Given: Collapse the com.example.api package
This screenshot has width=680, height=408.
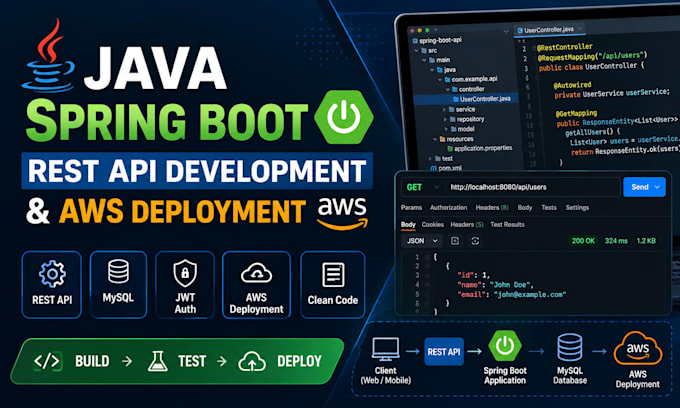Looking at the screenshot, I should click(x=440, y=79).
